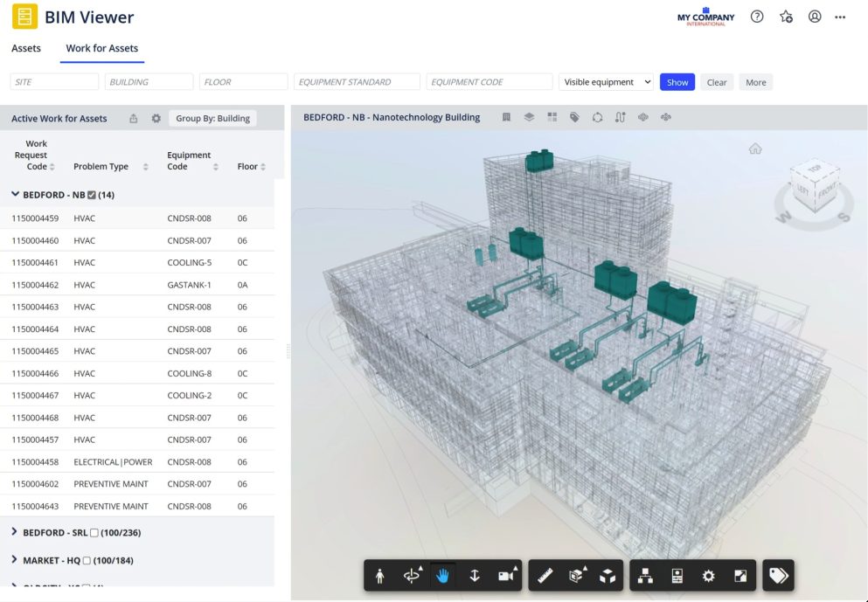The image size is (868, 602).
Task: Expand the BEDFORD - SRL group
Action: 14,532
